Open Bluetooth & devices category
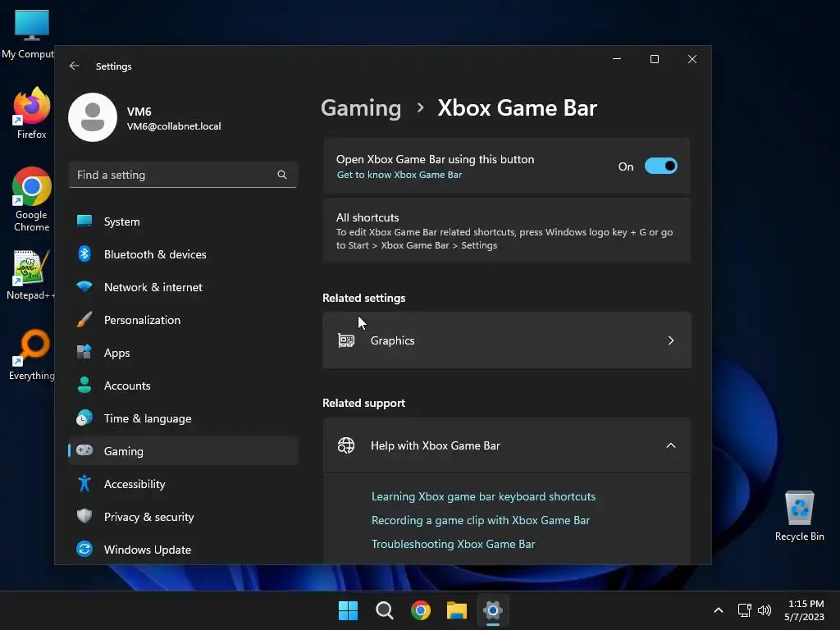Screen dimensions: 840x630 (x=183, y=254)
